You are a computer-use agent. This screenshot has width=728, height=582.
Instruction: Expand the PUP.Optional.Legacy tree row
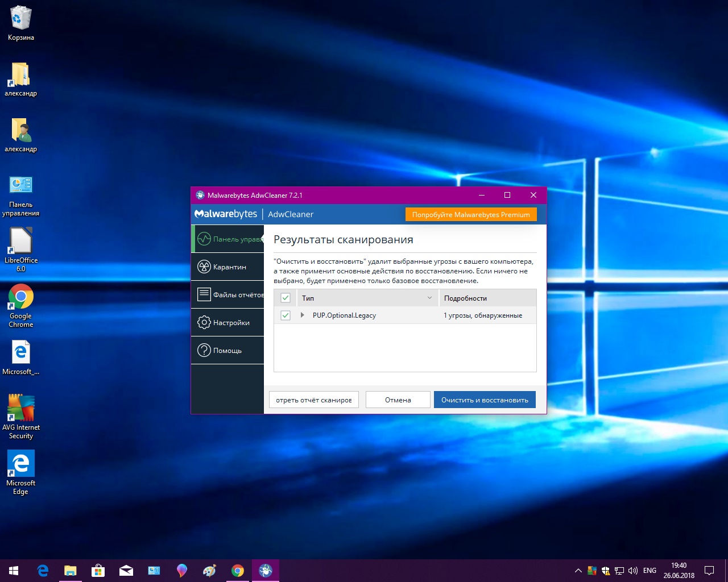click(x=303, y=315)
